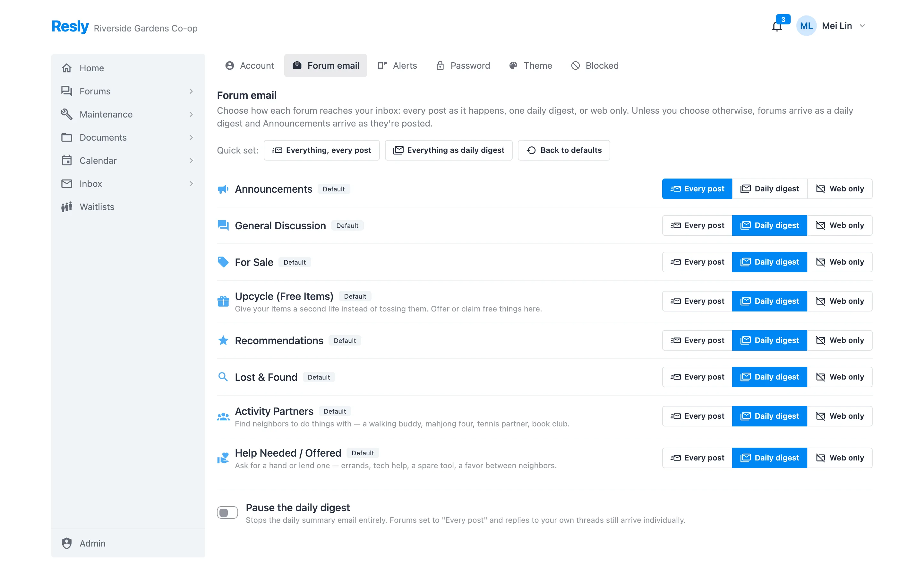Viewport: 924px width, 578px height.
Task: Set Recommendations to Web only
Action: (840, 340)
